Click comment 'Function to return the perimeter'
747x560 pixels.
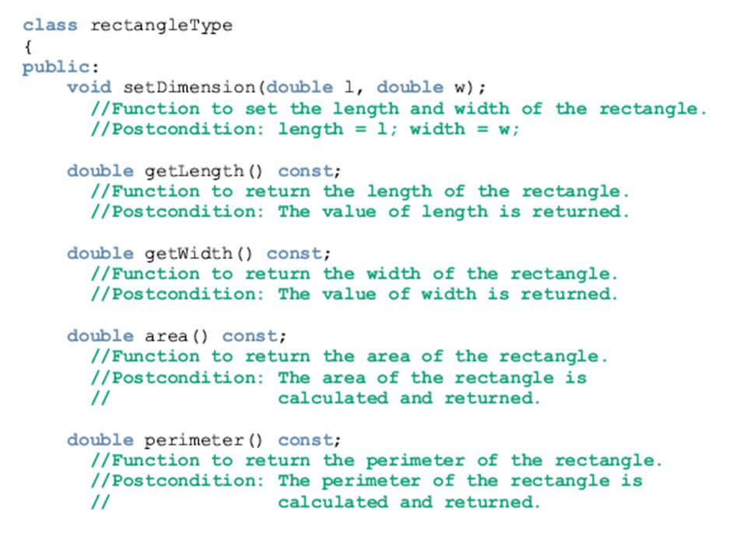289,461
